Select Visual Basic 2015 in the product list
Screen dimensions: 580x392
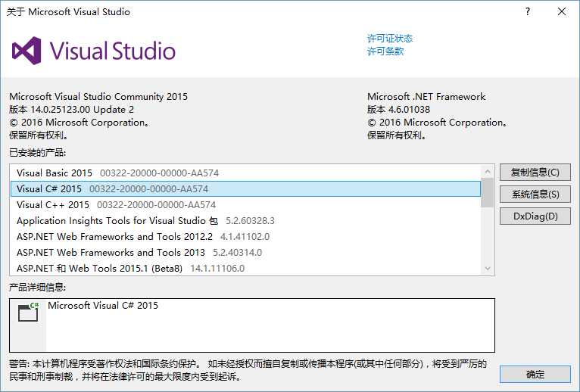(245, 173)
